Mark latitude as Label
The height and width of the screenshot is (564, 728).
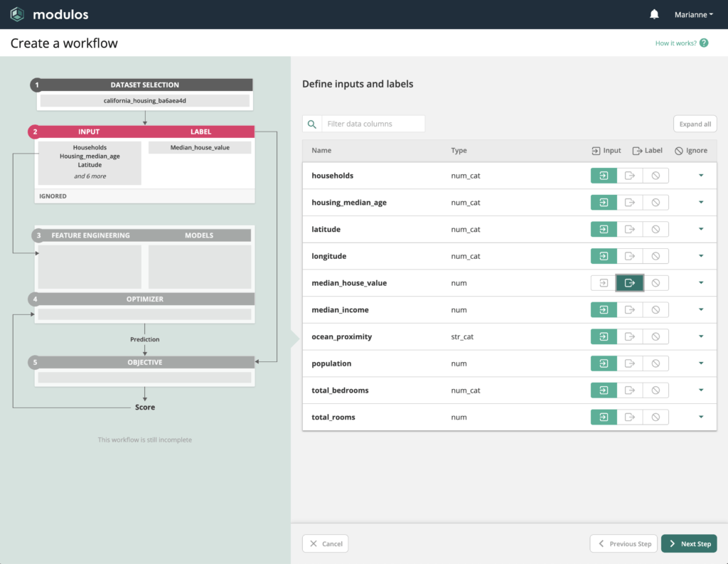tap(630, 229)
